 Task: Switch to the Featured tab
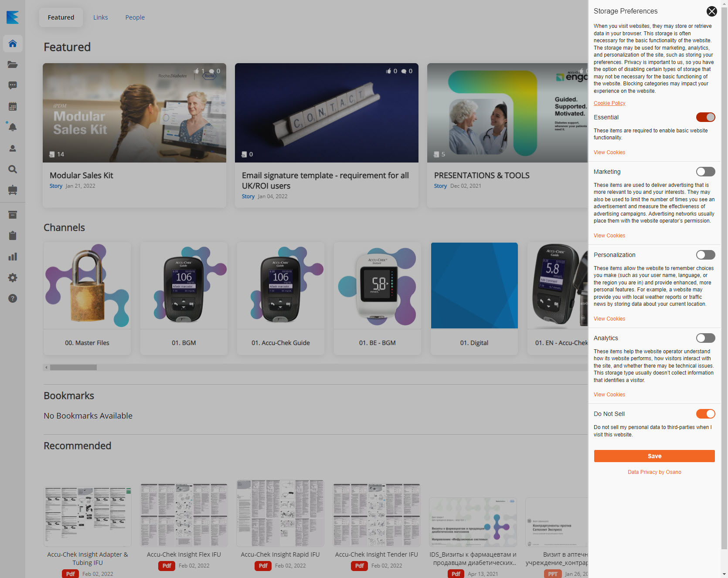tap(61, 17)
